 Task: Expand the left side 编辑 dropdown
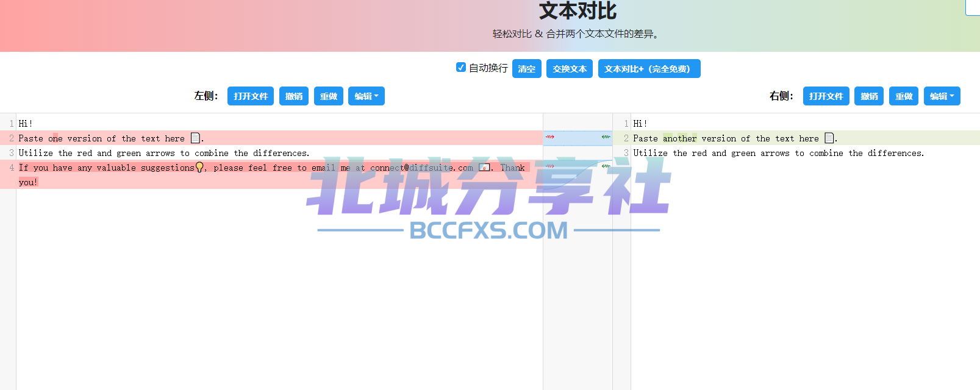367,96
